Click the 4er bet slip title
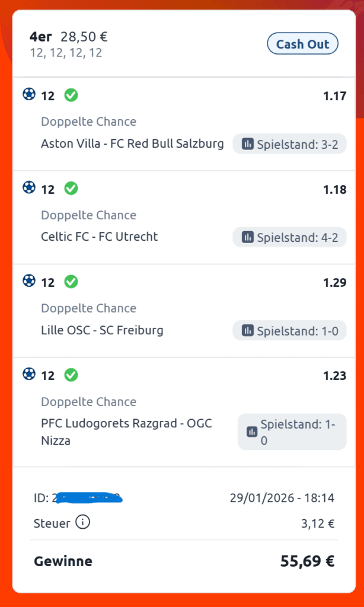364x607 pixels. pyautogui.click(x=41, y=37)
